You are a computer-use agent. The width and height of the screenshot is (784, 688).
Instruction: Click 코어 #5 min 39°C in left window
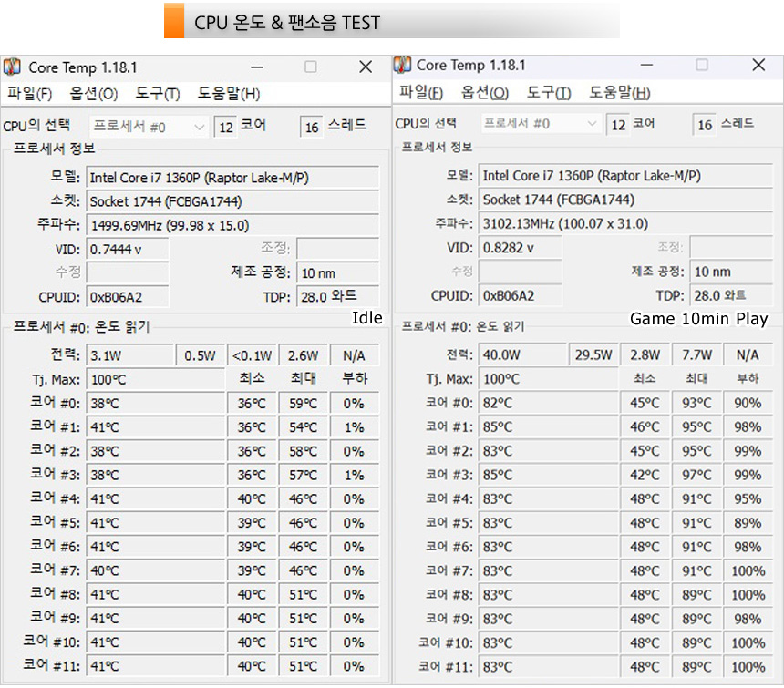point(252,523)
